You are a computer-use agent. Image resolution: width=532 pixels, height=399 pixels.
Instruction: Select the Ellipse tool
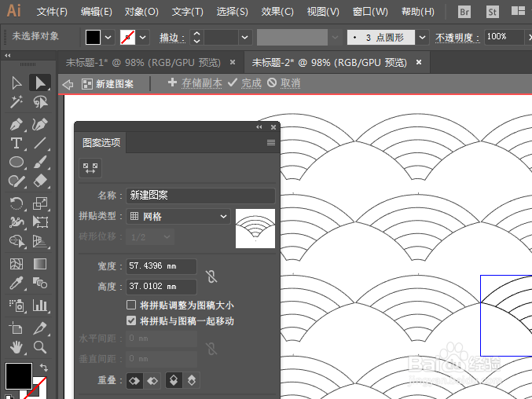[17, 162]
